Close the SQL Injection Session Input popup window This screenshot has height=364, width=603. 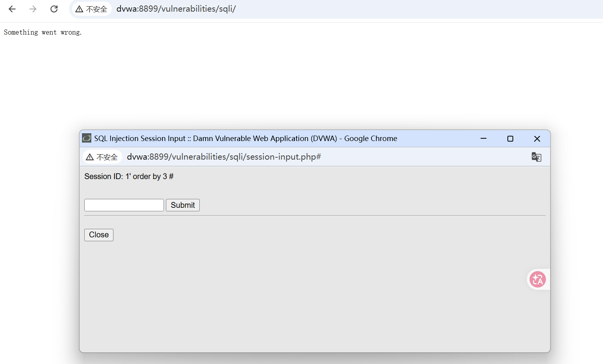tap(537, 139)
